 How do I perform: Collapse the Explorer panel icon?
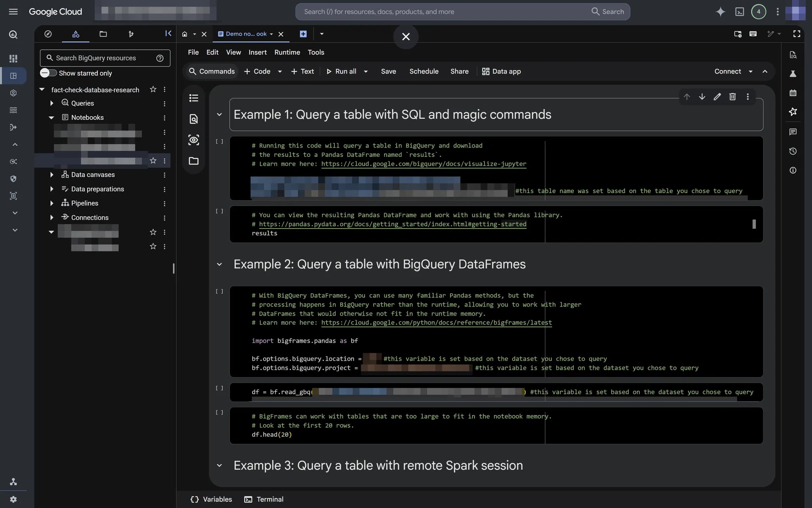coord(168,33)
